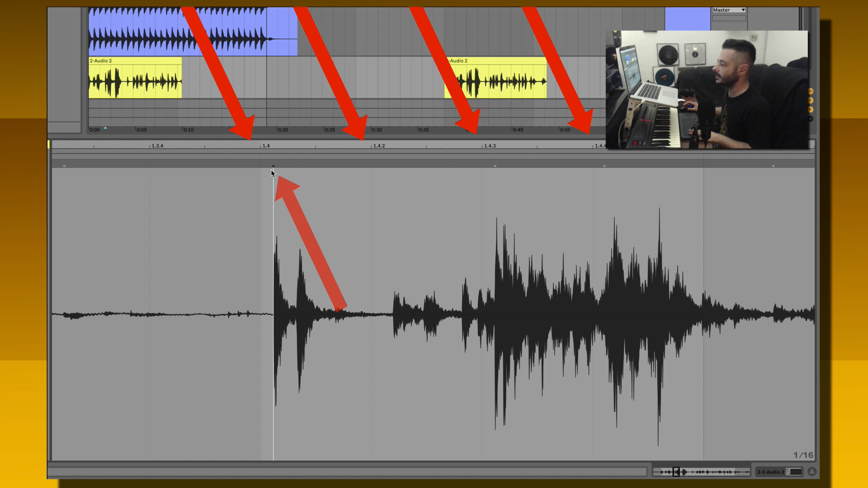Click the orange R returns section toggle
This screenshot has height=488, width=868.
811,100
